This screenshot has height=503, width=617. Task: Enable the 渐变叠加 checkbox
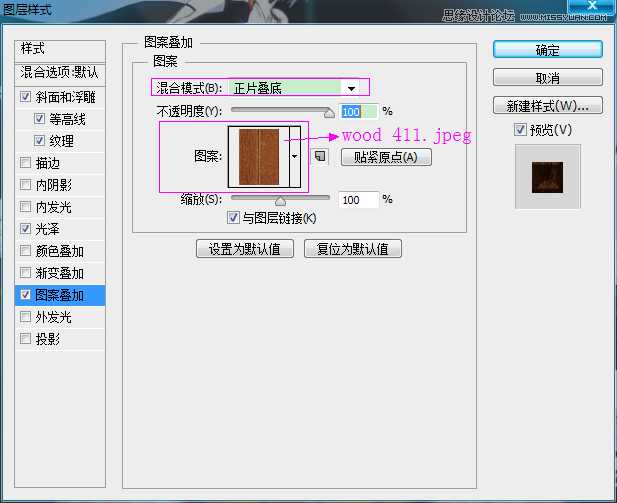pos(26,273)
